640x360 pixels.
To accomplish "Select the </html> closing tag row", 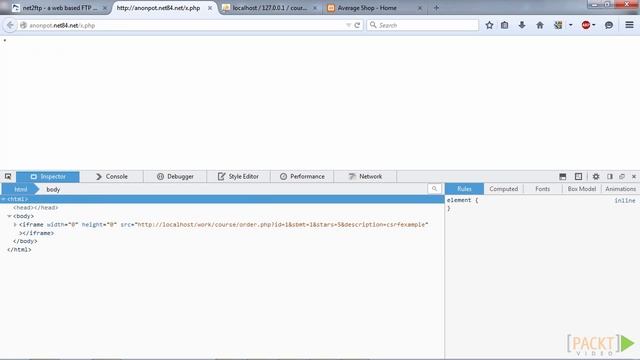I will [19, 250].
